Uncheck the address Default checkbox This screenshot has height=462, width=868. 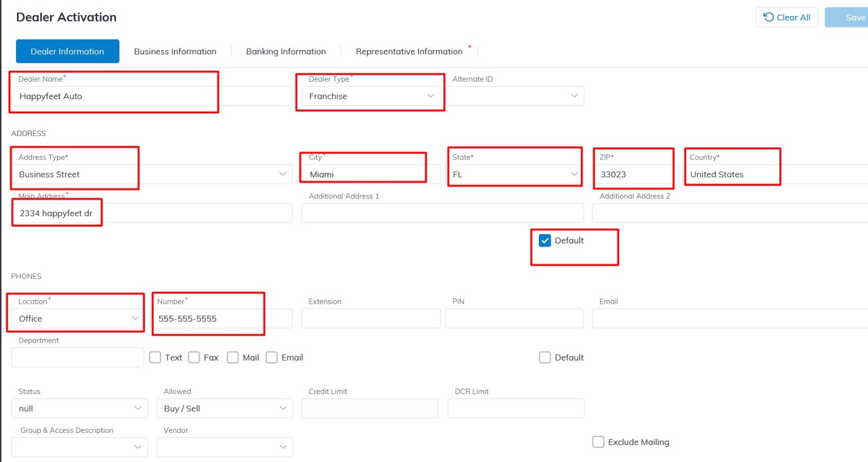click(x=545, y=240)
